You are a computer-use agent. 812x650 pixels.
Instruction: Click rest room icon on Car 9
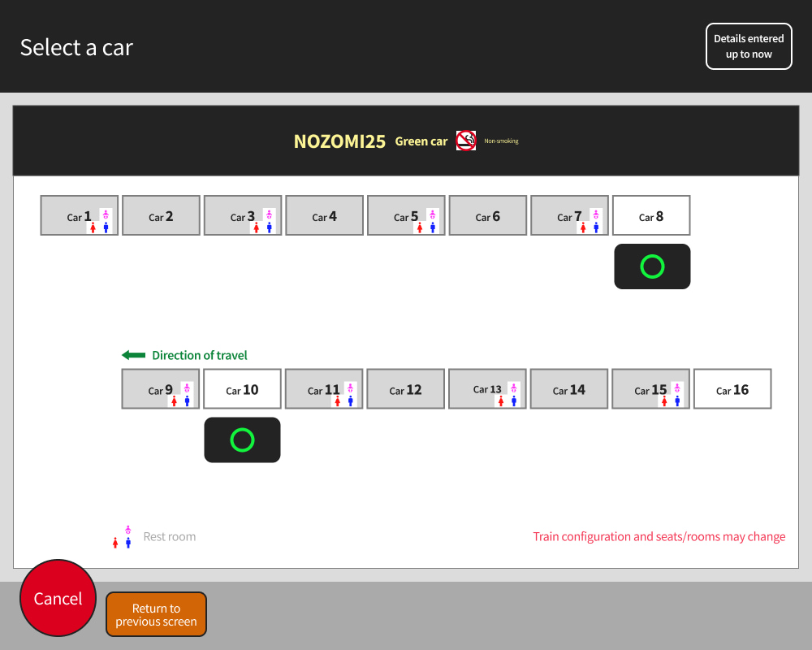click(x=181, y=395)
